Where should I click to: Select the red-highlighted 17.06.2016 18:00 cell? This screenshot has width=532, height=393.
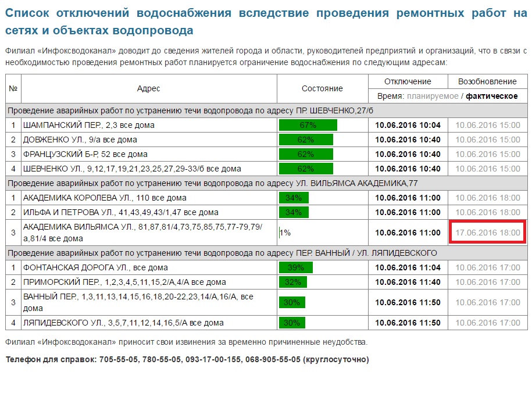487,233
